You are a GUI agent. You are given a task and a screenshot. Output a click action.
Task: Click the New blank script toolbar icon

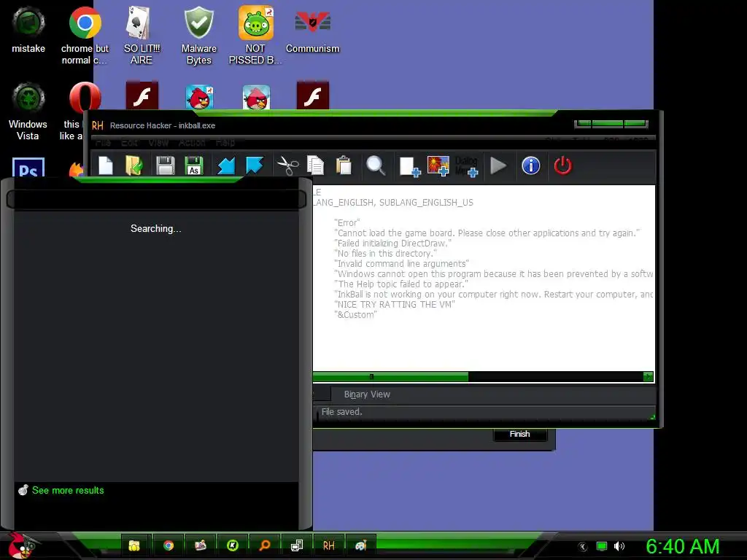[106, 166]
